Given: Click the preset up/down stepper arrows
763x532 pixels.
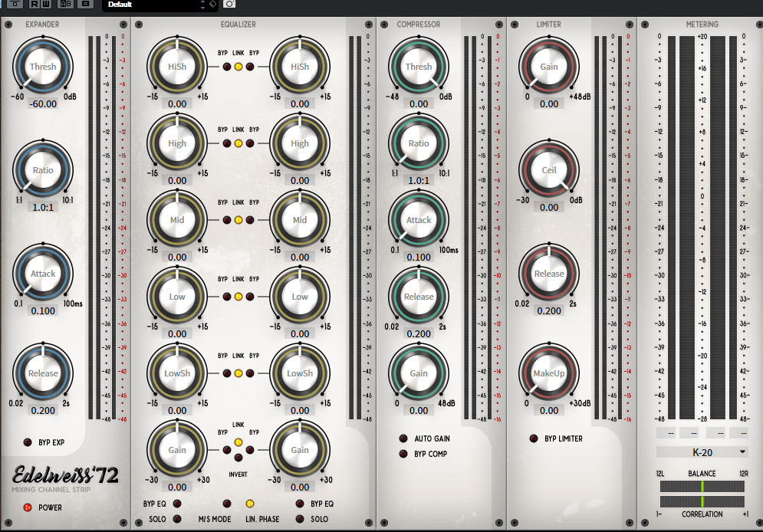Looking at the screenshot, I should 201,5.
